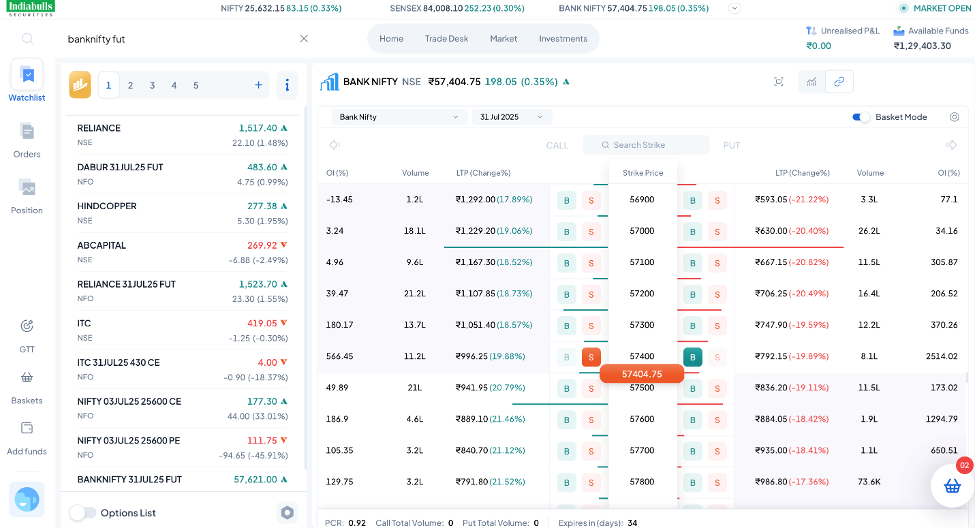Open the Position sidebar icon
The width and height of the screenshot is (977, 529).
point(27,188)
